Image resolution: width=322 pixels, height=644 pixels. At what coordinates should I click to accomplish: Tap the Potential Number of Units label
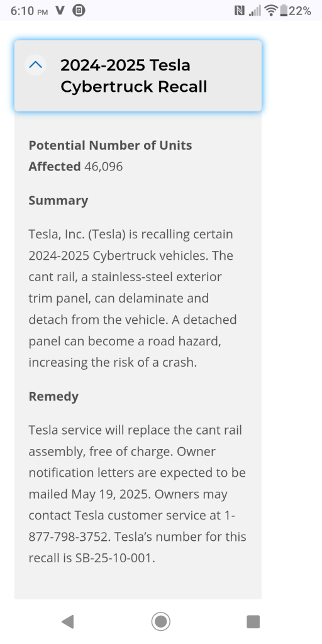coord(110,145)
